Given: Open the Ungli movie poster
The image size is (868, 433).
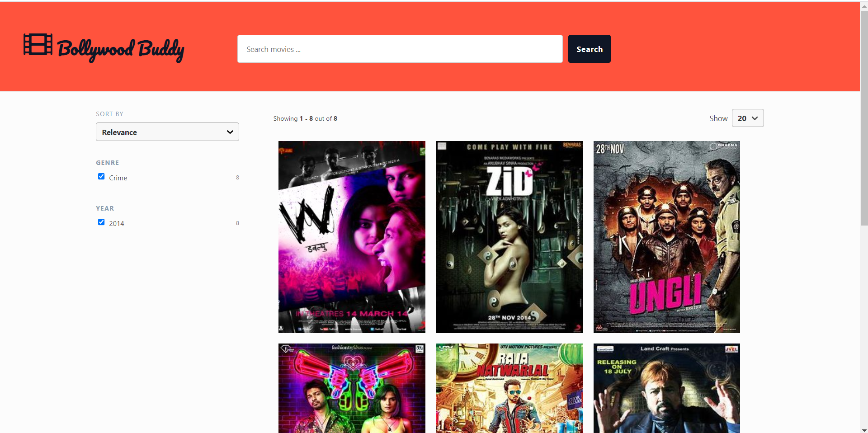Looking at the screenshot, I should 666,237.
